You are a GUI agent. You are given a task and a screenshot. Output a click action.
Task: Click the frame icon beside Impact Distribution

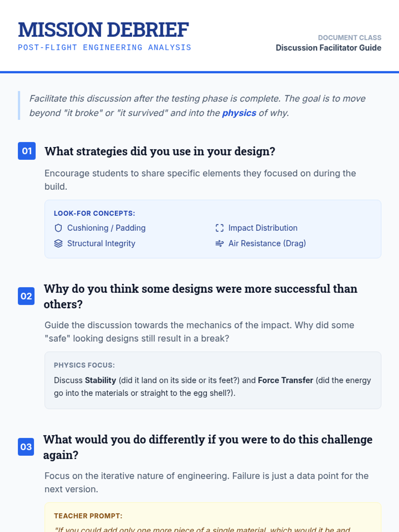pos(219,228)
